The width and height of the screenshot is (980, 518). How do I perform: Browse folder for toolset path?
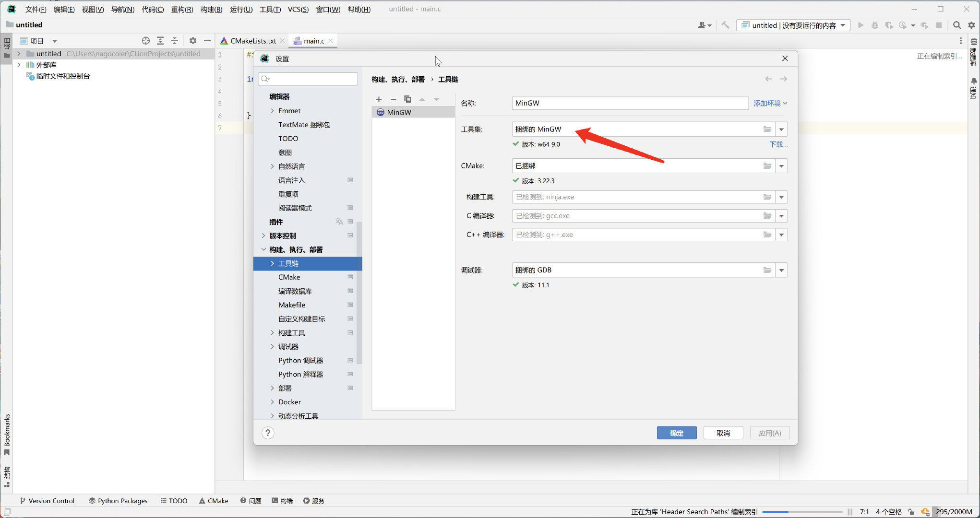(767, 129)
